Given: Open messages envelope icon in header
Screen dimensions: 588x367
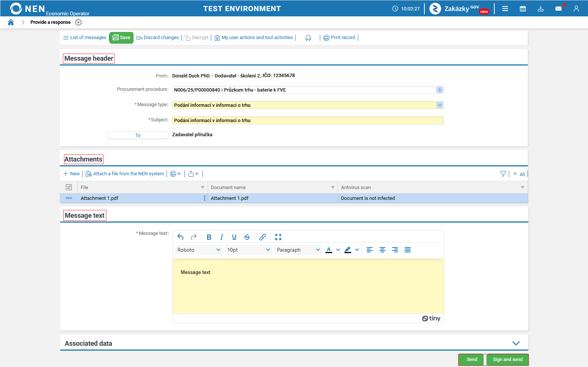Looking at the screenshot, I should [x=559, y=9].
